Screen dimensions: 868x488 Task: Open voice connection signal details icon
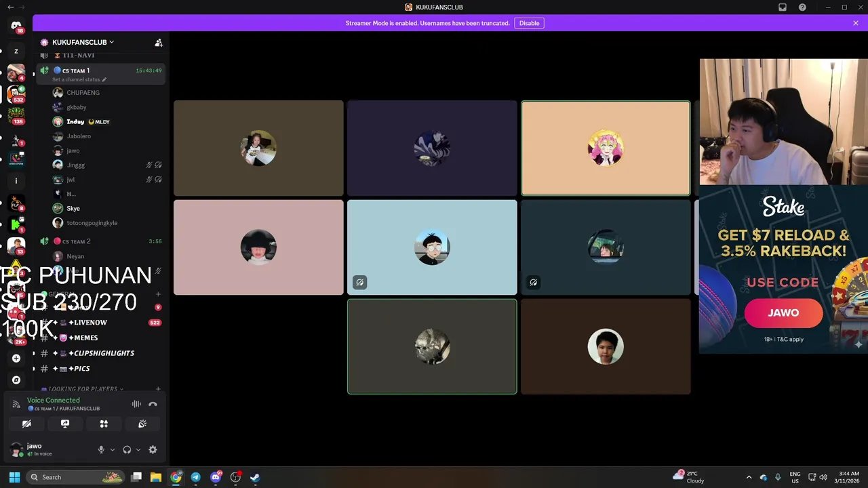16,404
